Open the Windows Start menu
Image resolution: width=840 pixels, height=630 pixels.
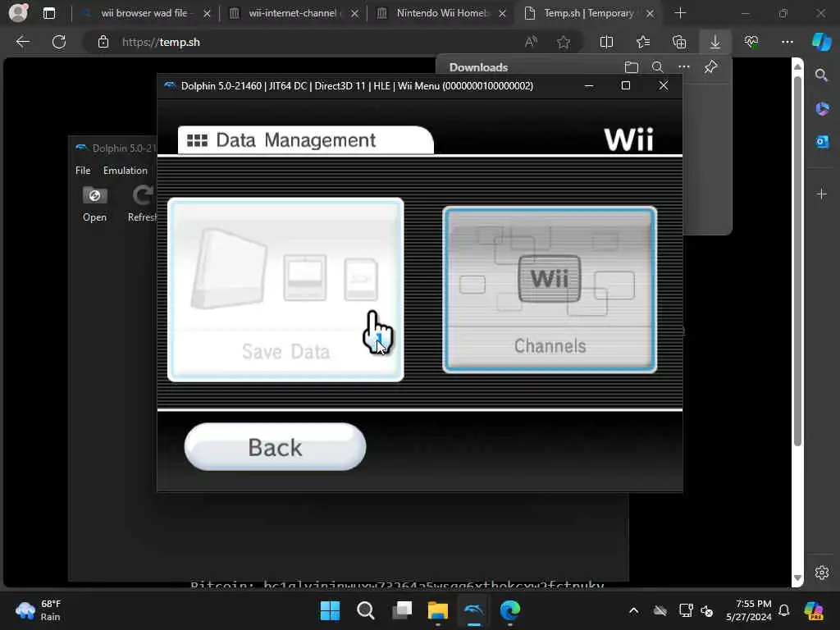tap(330, 610)
